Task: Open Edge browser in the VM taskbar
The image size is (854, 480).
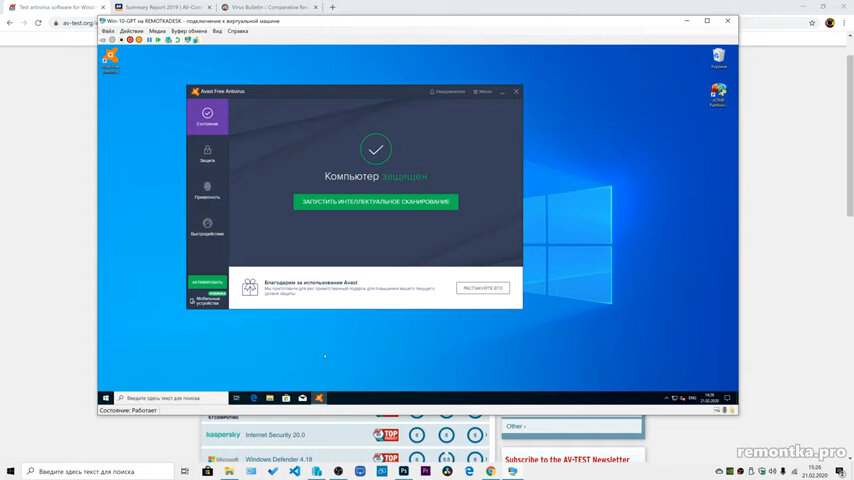Action: pyautogui.click(x=253, y=398)
